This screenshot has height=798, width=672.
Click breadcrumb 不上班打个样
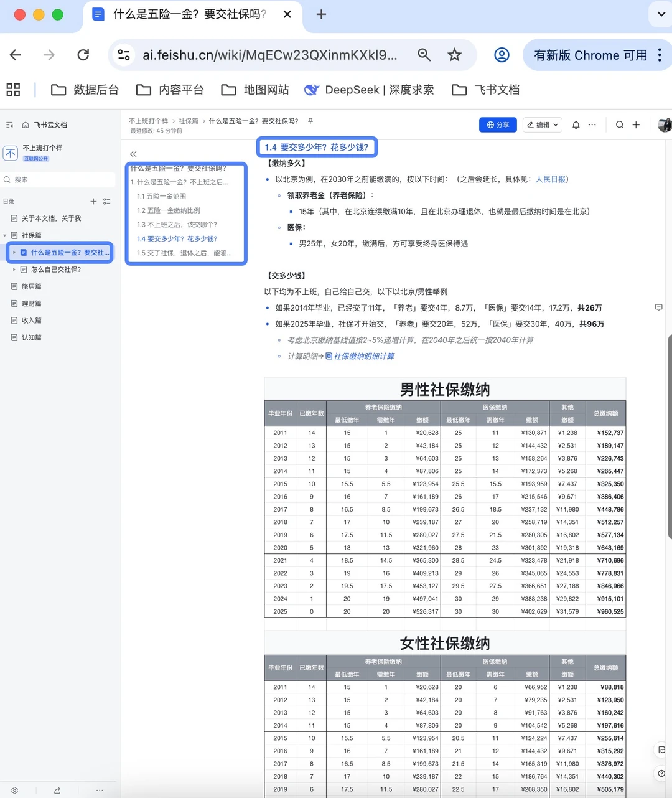click(x=148, y=121)
